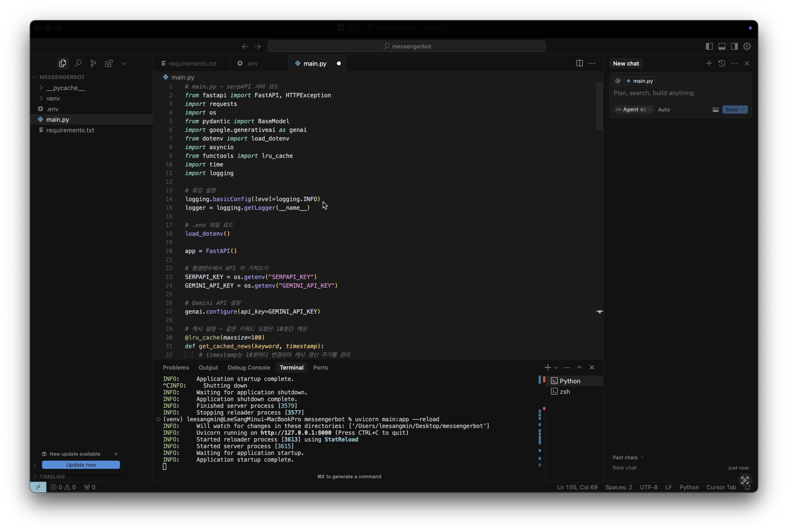Show errors and warnings count
Viewport: 788px width, 532px height.
click(63, 487)
